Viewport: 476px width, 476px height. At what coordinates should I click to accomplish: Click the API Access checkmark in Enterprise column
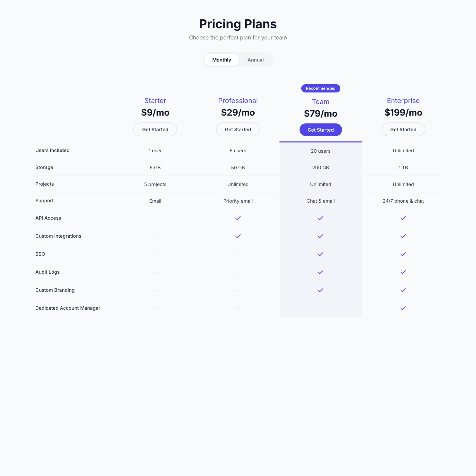click(x=403, y=218)
